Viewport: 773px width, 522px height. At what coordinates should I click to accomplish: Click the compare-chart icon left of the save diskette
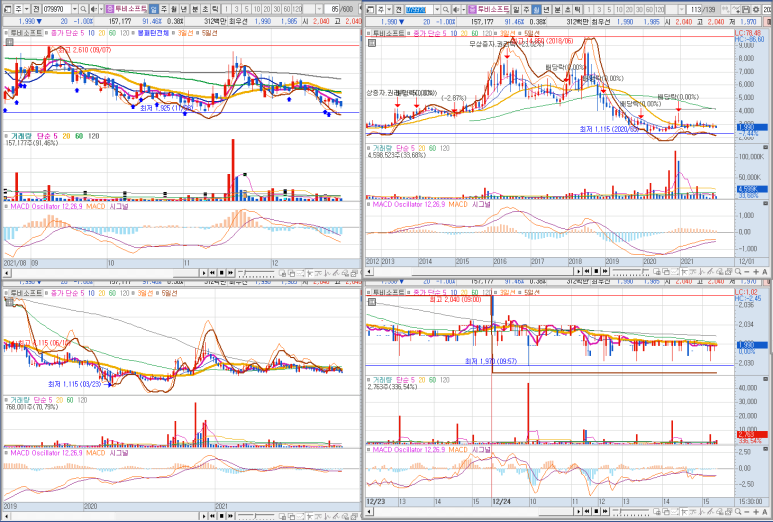point(736,9)
